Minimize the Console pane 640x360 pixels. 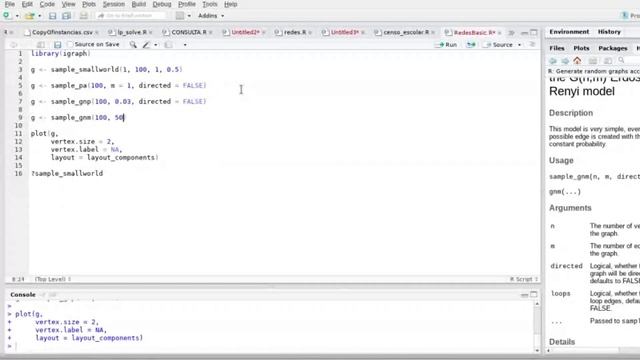click(524, 294)
